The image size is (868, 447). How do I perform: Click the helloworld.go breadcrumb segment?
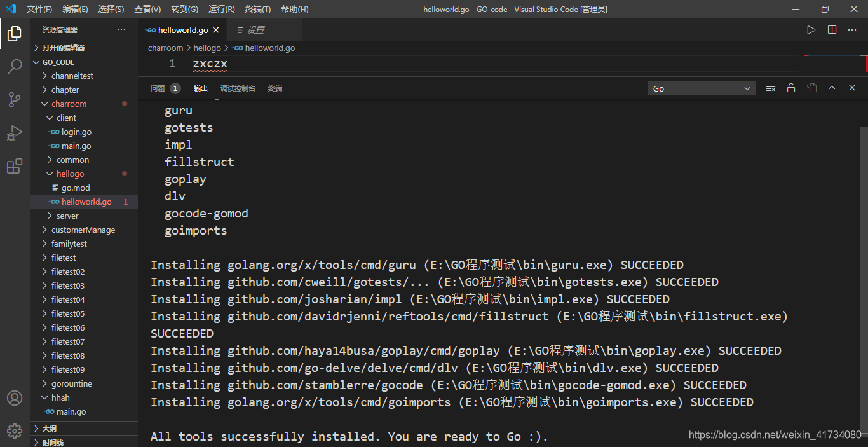coord(264,48)
